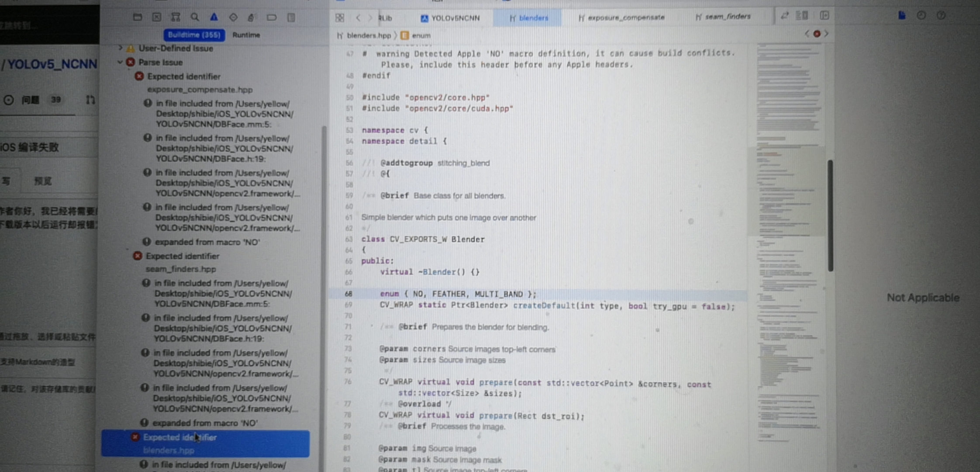980x472 pixels.
Task: Expand the User-Defined Issue group
Action: 120,48
